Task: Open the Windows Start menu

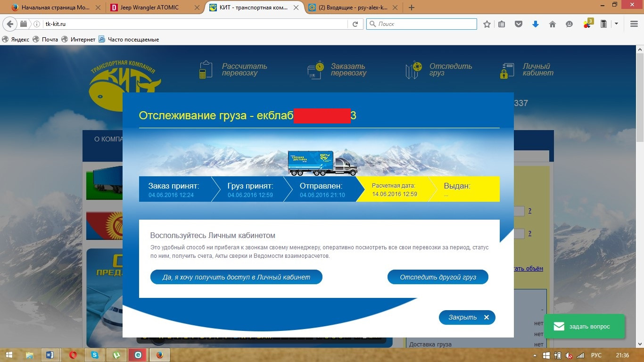Action: [10, 355]
